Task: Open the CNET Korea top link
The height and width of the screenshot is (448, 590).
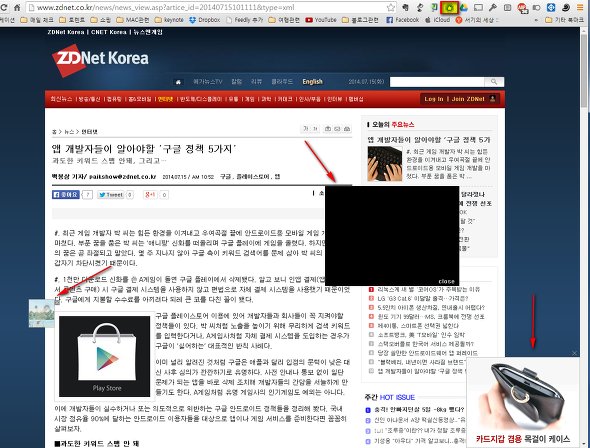Action: pos(108,32)
